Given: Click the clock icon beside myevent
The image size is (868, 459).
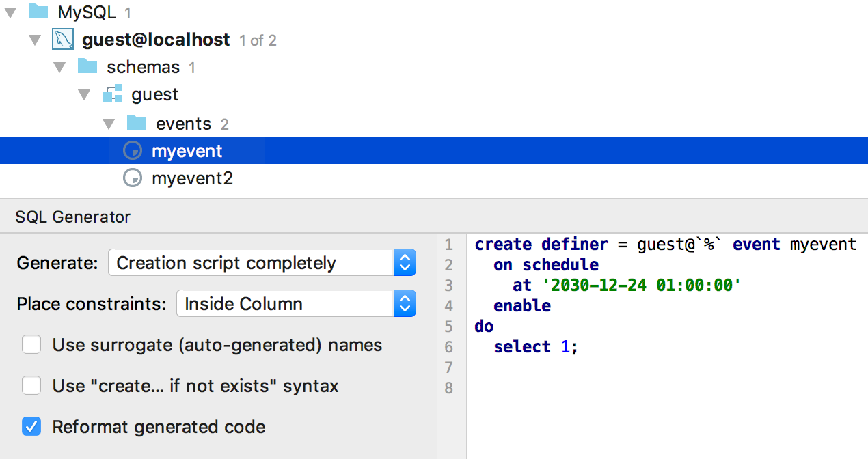Looking at the screenshot, I should pos(132,151).
